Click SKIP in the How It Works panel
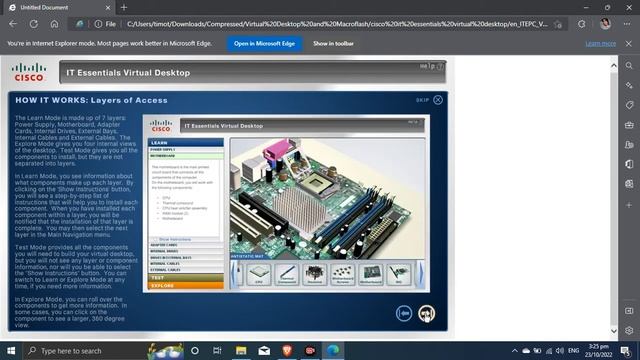This screenshot has width=640, height=360. 422,100
